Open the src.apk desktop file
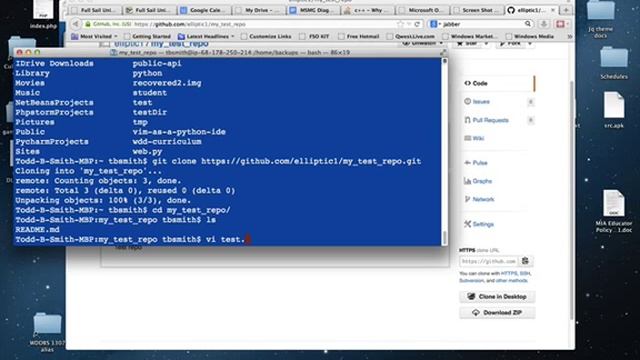640x360 pixels. click(x=614, y=110)
